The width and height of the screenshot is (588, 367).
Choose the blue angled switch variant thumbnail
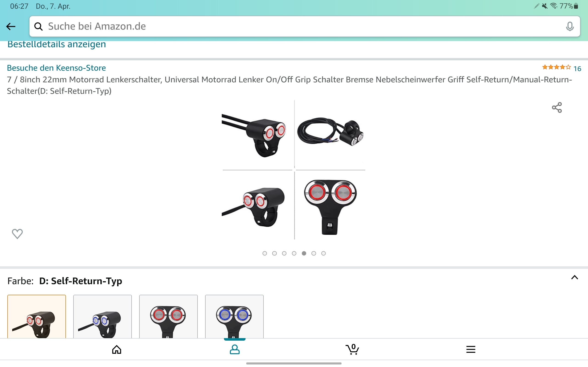pyautogui.click(x=102, y=317)
